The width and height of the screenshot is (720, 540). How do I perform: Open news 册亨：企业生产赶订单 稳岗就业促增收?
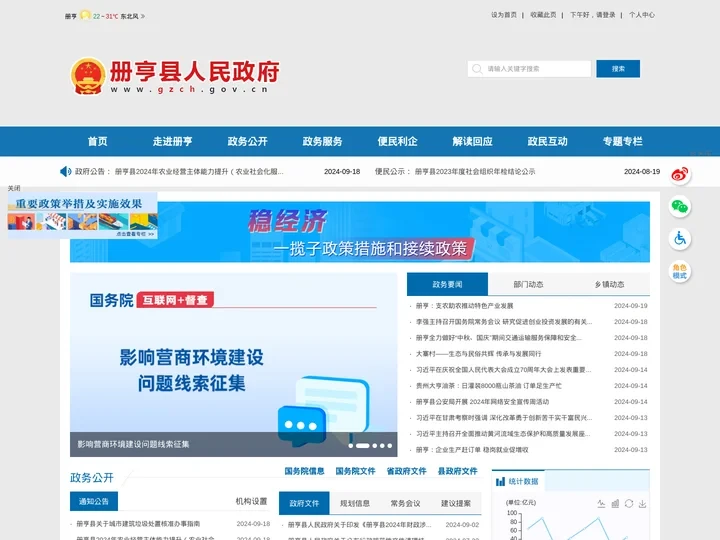tap(472, 450)
